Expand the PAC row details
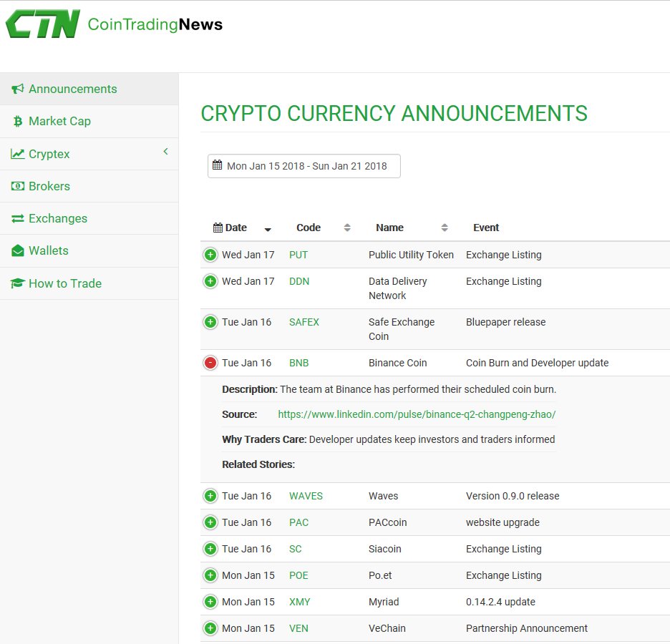 click(210, 522)
